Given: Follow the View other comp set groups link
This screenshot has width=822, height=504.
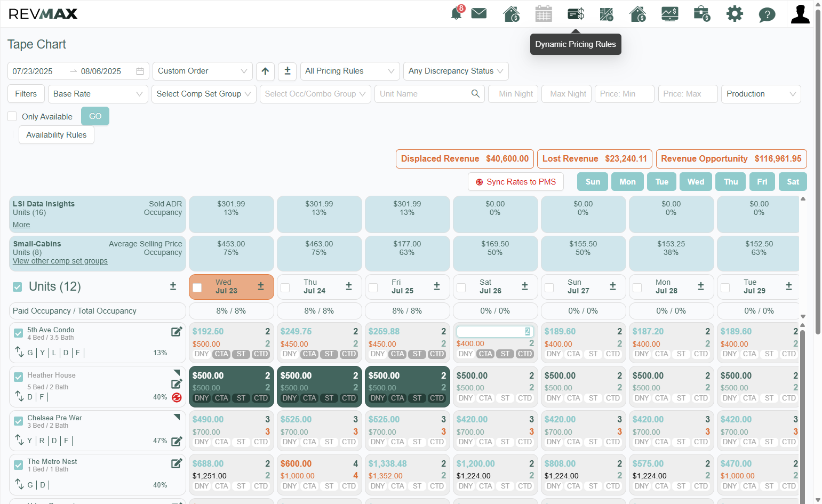Looking at the screenshot, I should tap(60, 261).
